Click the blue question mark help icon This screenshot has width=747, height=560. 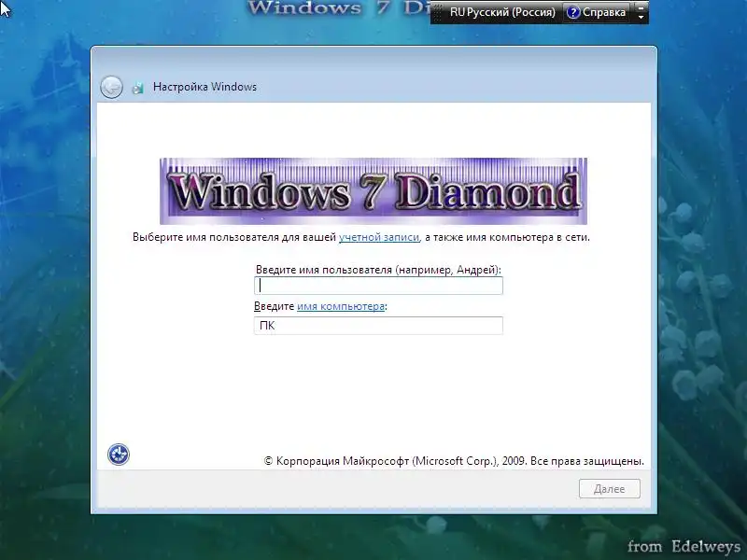coord(573,12)
